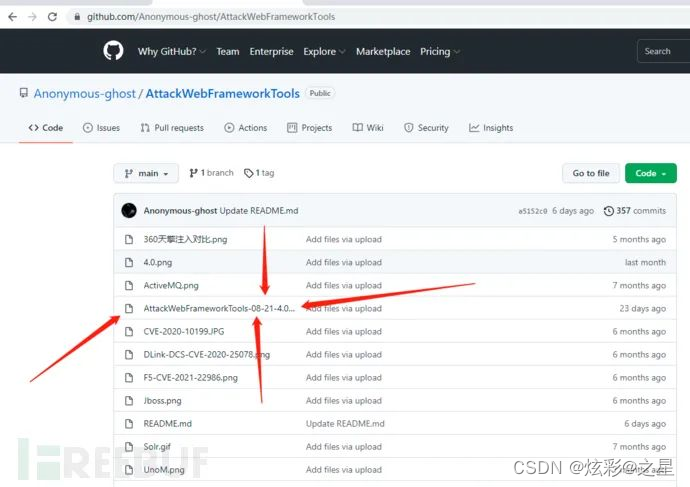Screen dimensions: 690x487
Task: Click the browser forward arrow
Action: pyautogui.click(x=32, y=17)
